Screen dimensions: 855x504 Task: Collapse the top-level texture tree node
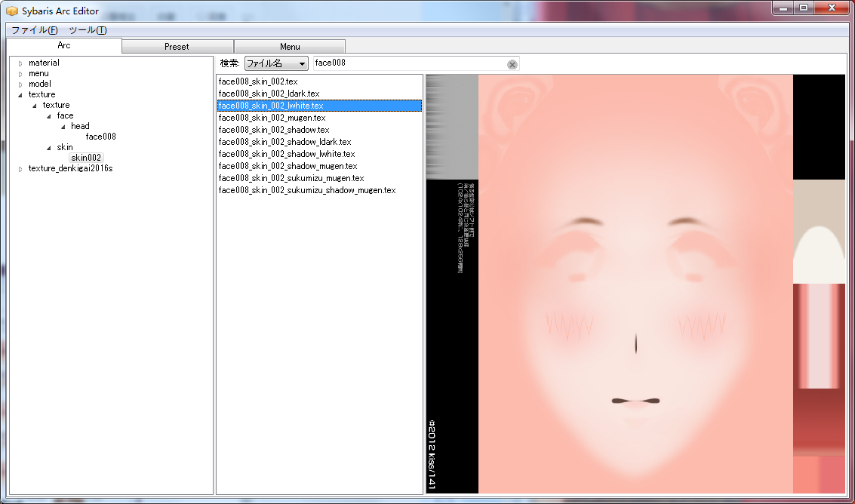[x=20, y=95]
